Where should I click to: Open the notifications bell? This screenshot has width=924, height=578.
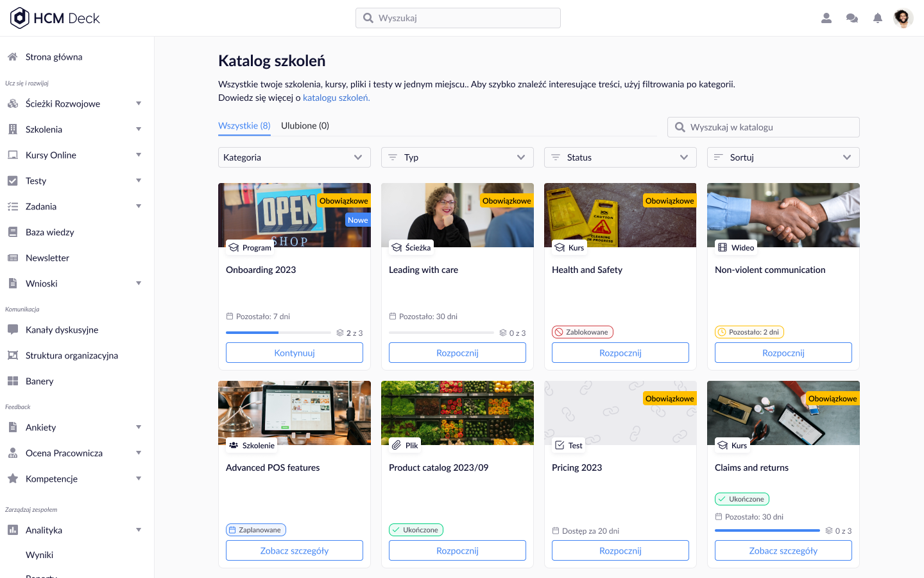(x=878, y=18)
